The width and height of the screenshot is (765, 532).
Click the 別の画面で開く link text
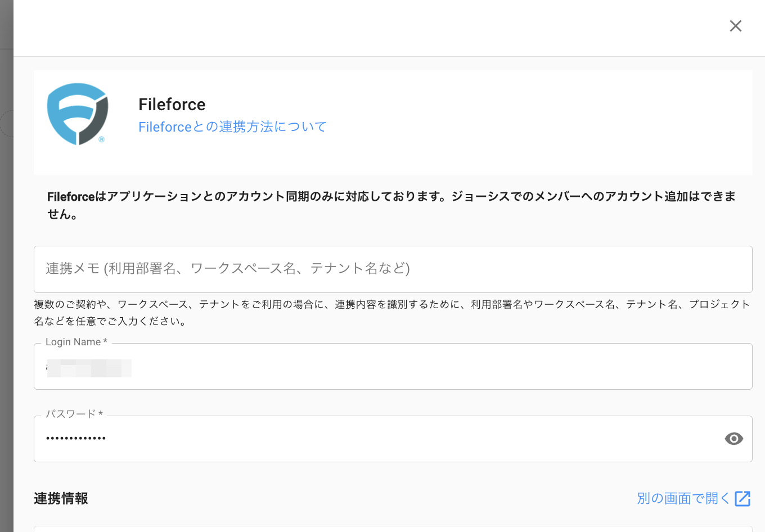coord(683,498)
